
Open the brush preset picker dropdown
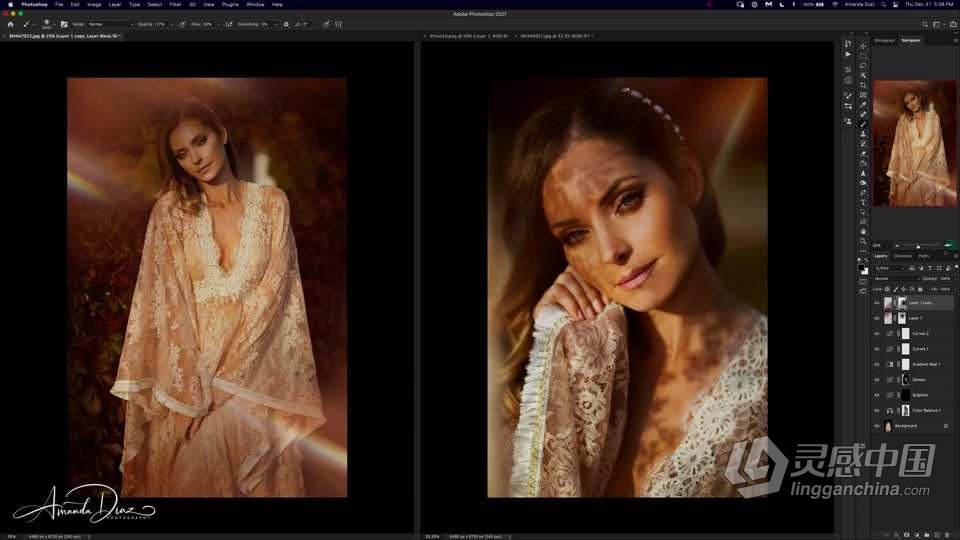pos(54,24)
